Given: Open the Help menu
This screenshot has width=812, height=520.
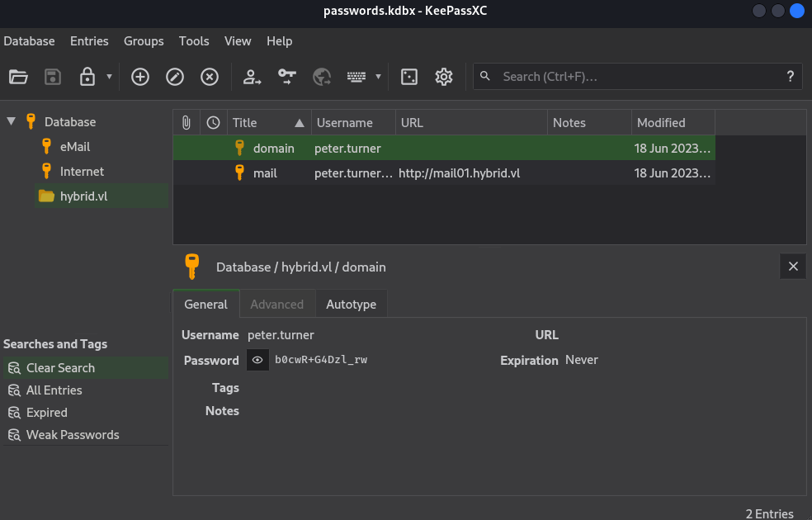Looking at the screenshot, I should point(279,41).
